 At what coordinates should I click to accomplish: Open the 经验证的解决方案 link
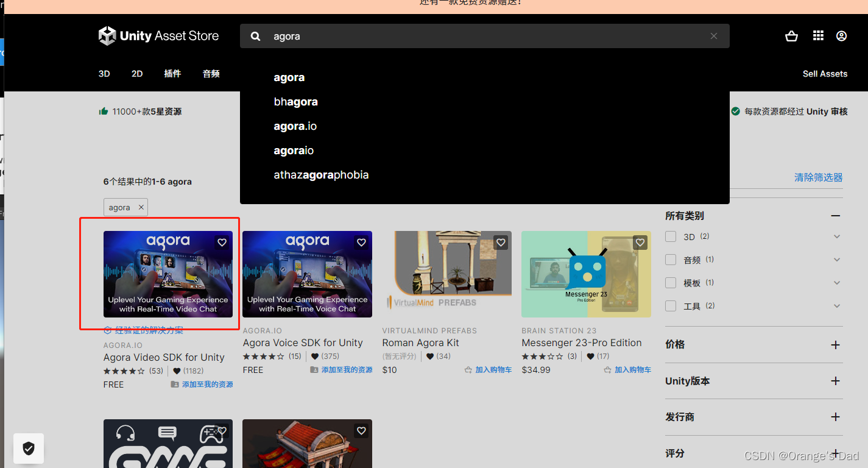point(149,330)
